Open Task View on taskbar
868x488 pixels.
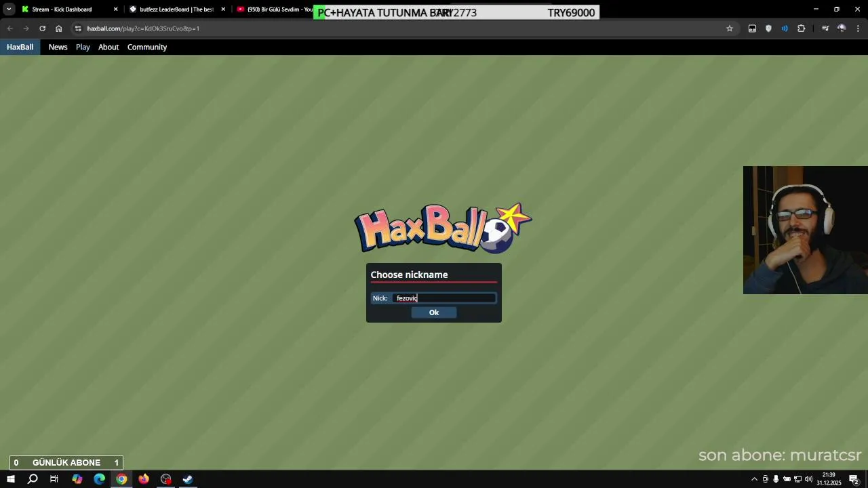pyautogui.click(x=54, y=479)
